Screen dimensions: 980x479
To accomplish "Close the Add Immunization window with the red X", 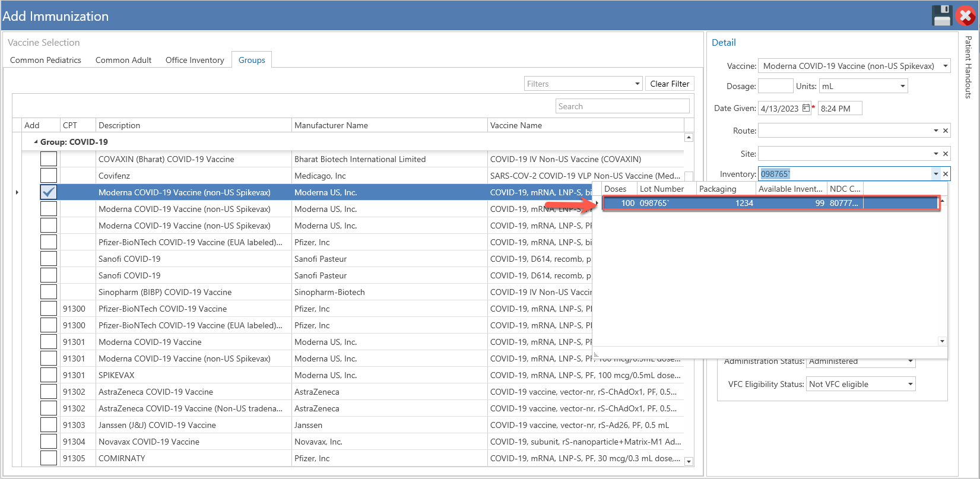I will (x=966, y=16).
